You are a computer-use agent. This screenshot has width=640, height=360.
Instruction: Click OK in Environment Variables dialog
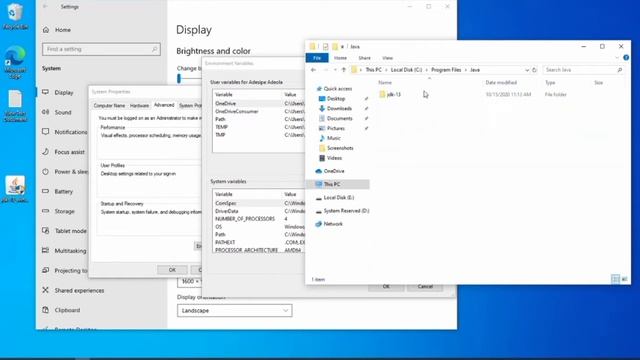click(x=386, y=287)
